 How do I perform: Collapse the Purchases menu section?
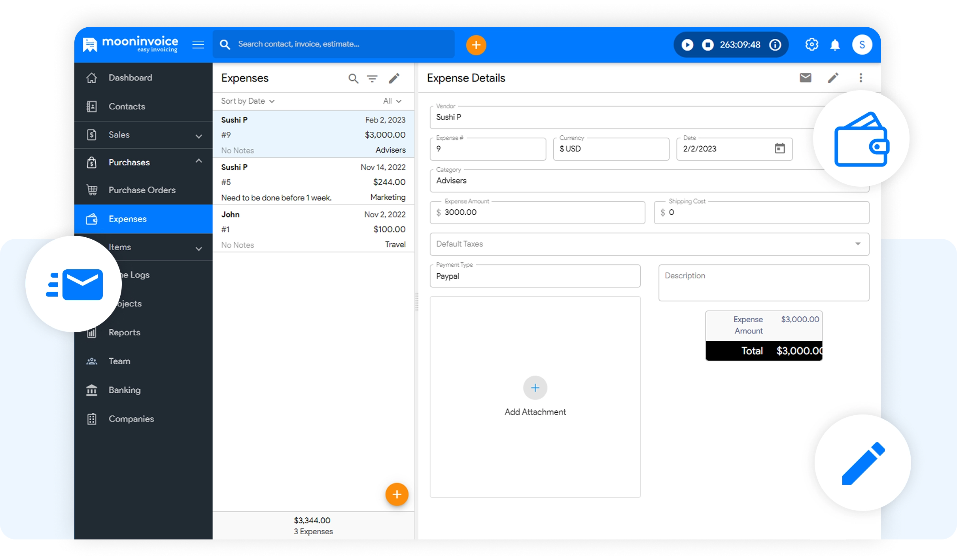pyautogui.click(x=199, y=161)
